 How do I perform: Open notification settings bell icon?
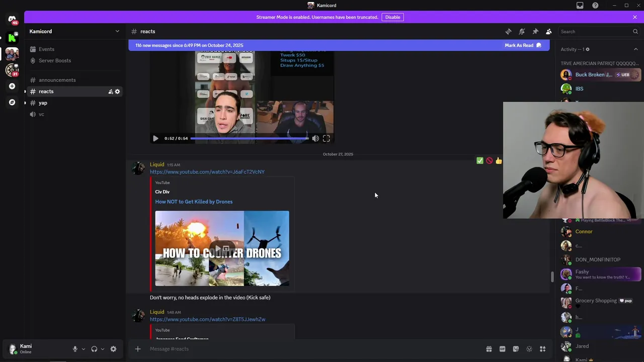point(522,31)
